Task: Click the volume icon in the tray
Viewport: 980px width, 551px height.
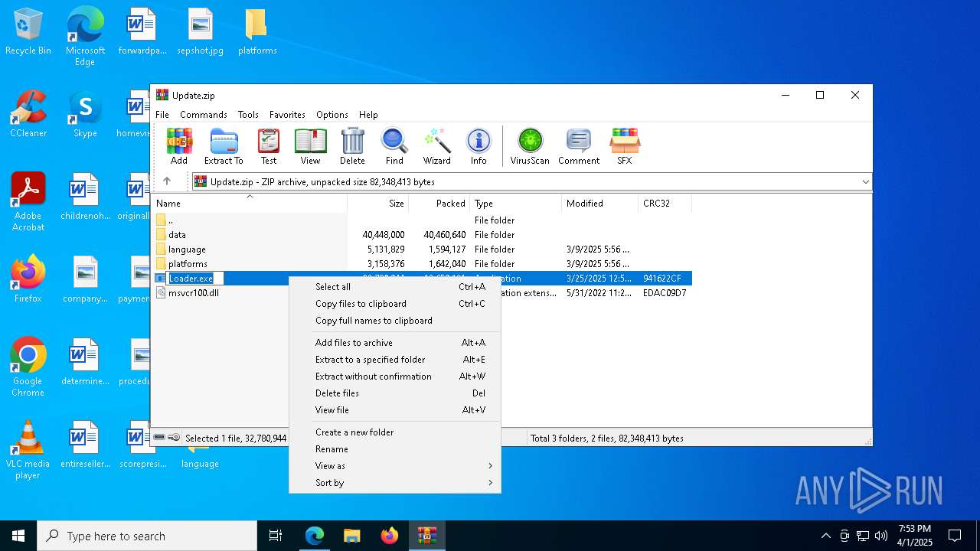Action: tap(881, 536)
